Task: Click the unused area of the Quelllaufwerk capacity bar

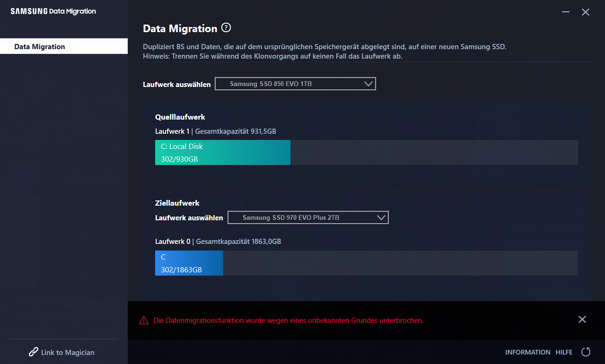Action: [x=434, y=152]
